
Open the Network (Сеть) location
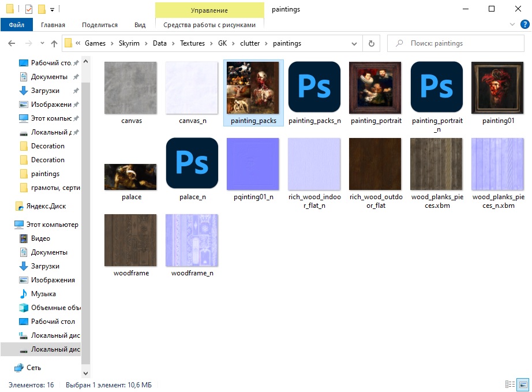33,368
